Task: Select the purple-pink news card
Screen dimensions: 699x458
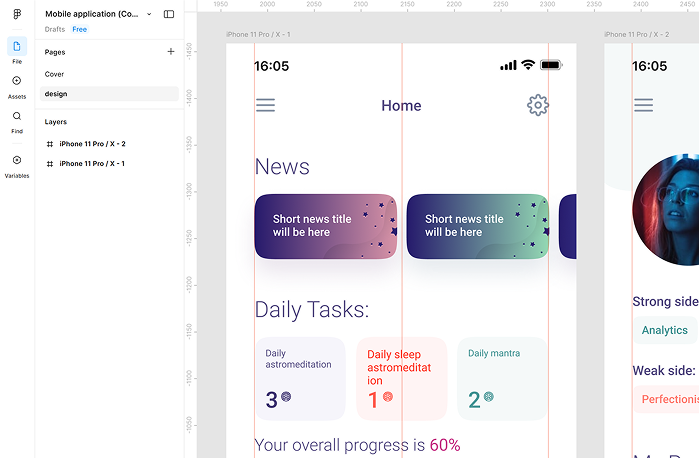Action: click(x=326, y=226)
